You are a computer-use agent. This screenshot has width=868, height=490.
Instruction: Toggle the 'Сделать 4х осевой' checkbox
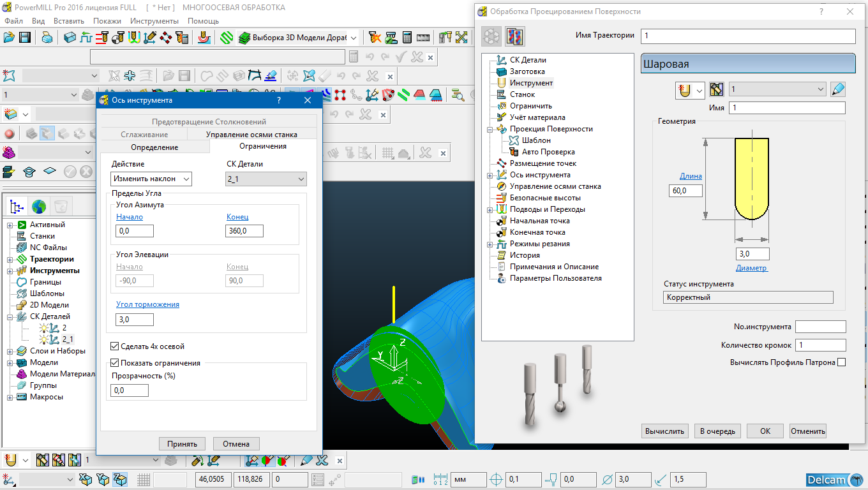(x=115, y=346)
